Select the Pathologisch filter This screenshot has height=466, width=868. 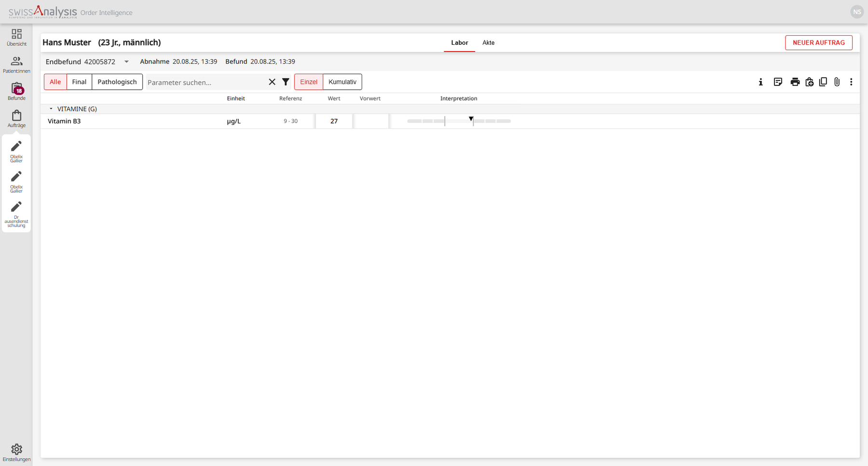[x=117, y=82]
